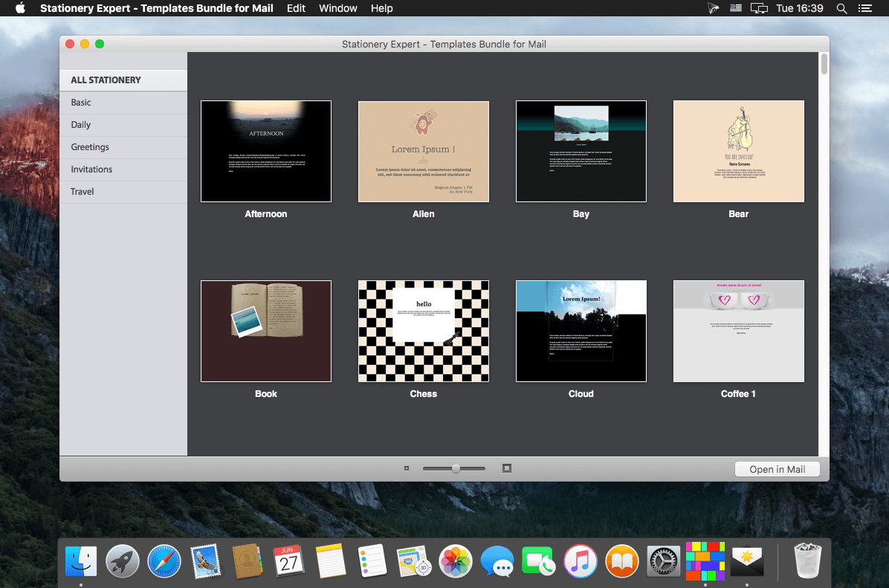Select the Alien template thumbnail
The width and height of the screenshot is (889, 588).
point(424,152)
